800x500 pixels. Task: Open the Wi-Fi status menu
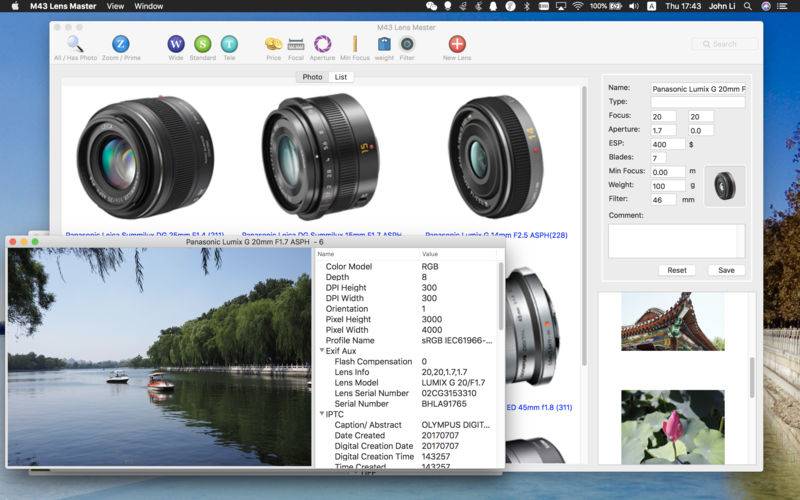pyautogui.click(x=578, y=6)
